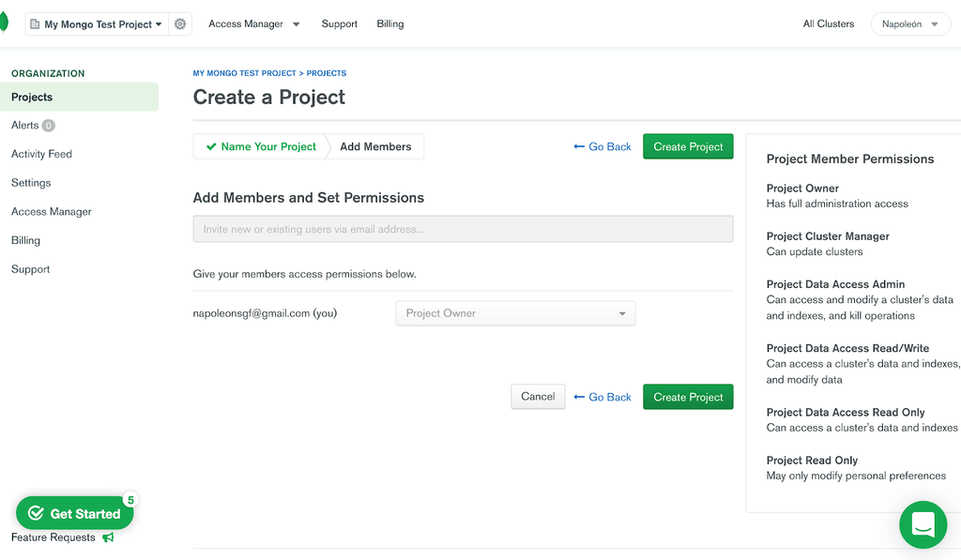Click the MongoDB leaf logo

3,21
